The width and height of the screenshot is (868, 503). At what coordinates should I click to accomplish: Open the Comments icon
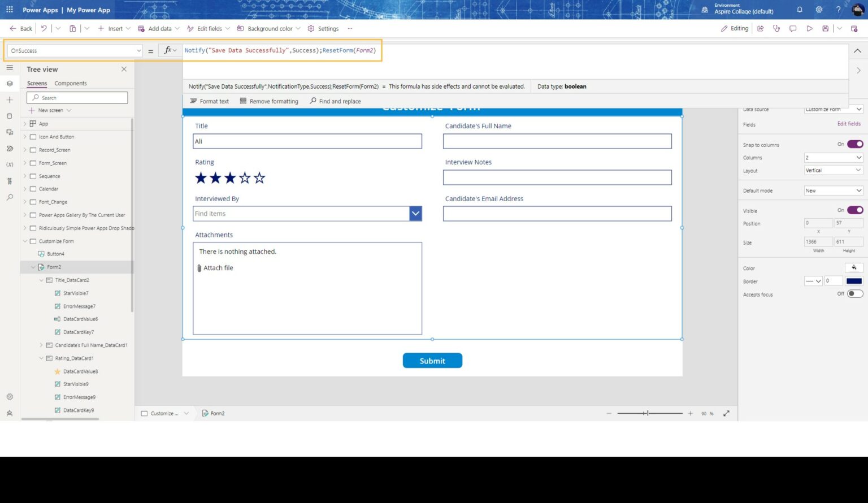coord(793,28)
